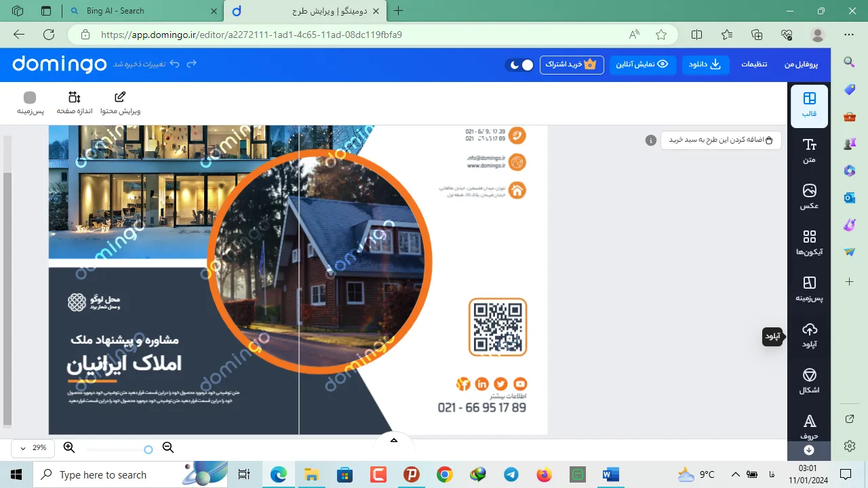Viewport: 868px width, 488px height.
Task: Refresh the page
Action: (49, 35)
